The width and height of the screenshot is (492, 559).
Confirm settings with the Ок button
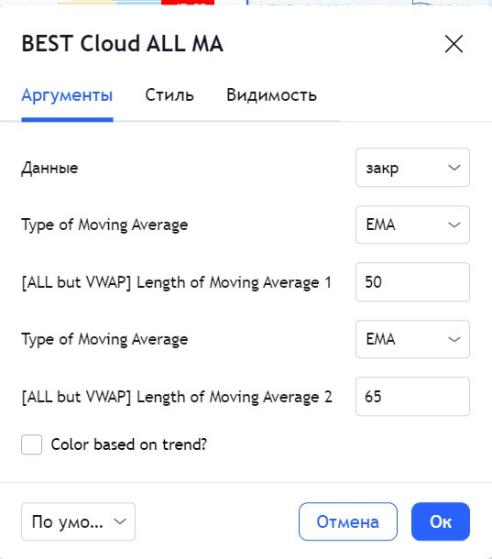tap(440, 522)
